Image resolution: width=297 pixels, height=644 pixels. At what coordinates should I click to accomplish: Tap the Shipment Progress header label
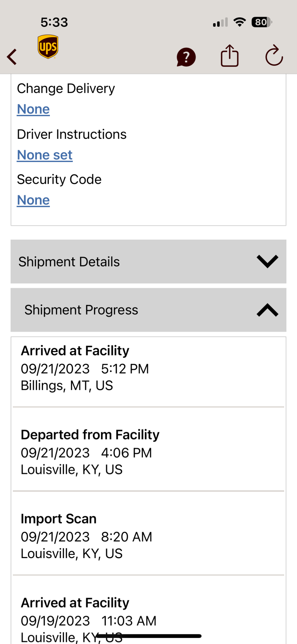[81, 310]
